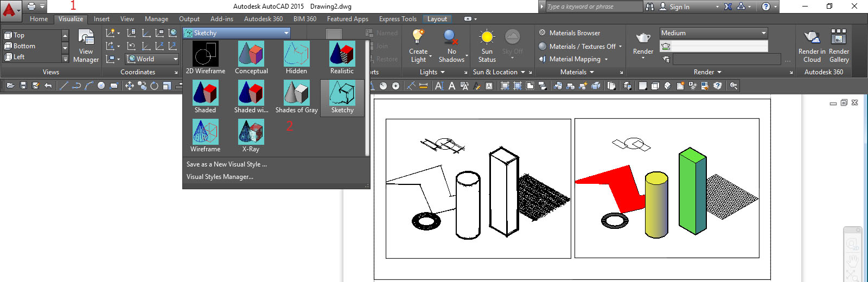Click the Named viewports button
The image size is (868, 282).
[x=382, y=33]
